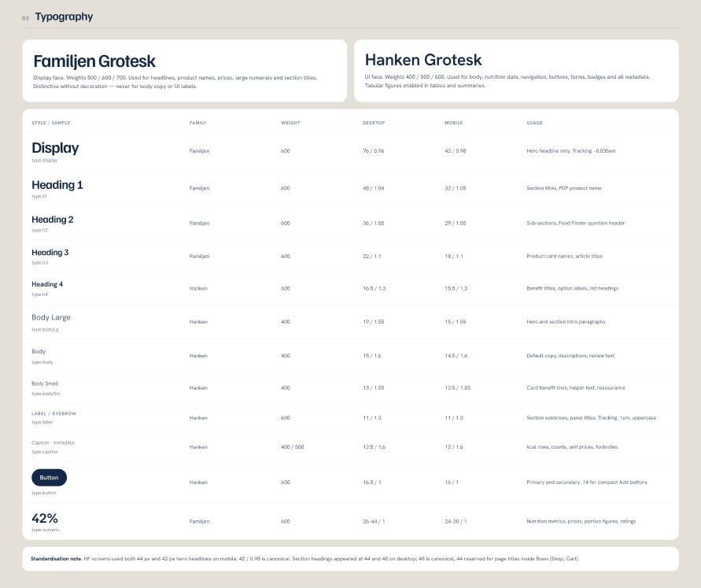701x588 pixels.
Task: Click usage text "Hero headline only. Tracking"
Action: [x=559, y=151]
